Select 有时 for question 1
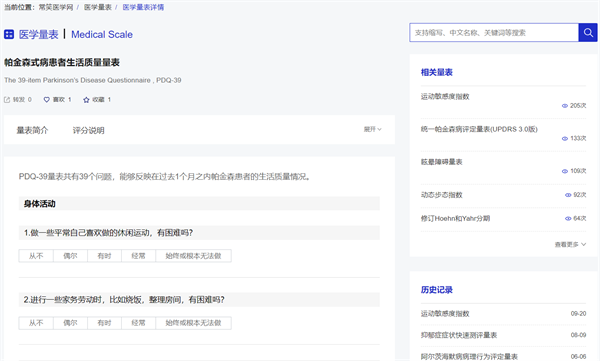Viewport: 600px width, 361px height. (x=104, y=256)
